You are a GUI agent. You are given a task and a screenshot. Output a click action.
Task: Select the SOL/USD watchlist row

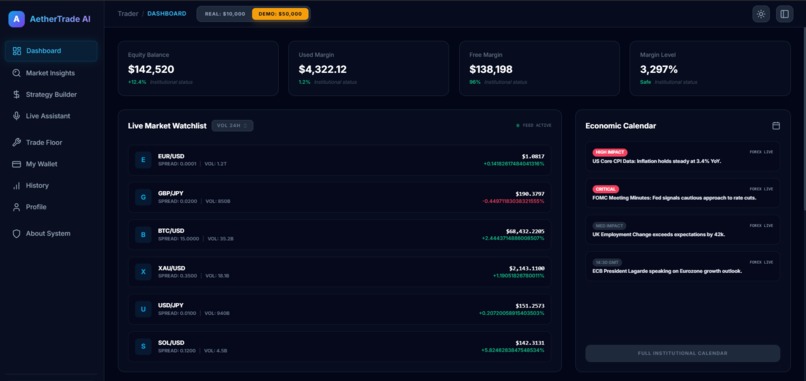[339, 347]
